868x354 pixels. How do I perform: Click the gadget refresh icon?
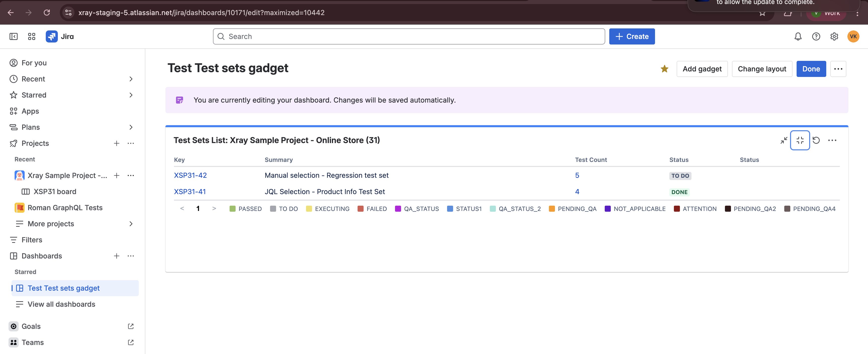click(816, 140)
